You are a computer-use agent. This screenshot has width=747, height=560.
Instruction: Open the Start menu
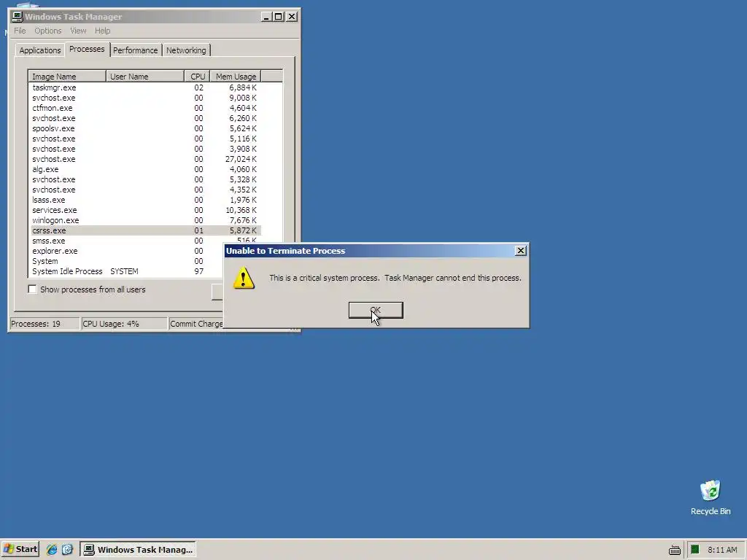point(20,549)
